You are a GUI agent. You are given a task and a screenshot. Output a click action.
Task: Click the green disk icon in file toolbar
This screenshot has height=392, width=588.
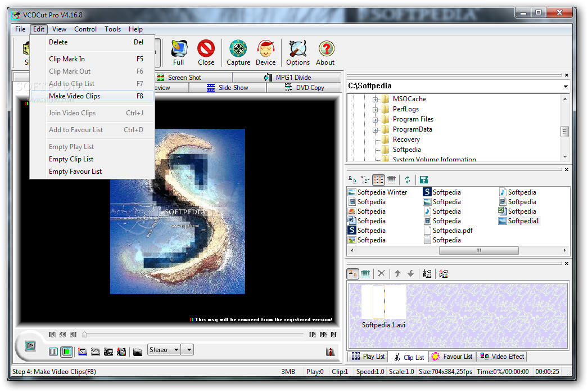424,179
